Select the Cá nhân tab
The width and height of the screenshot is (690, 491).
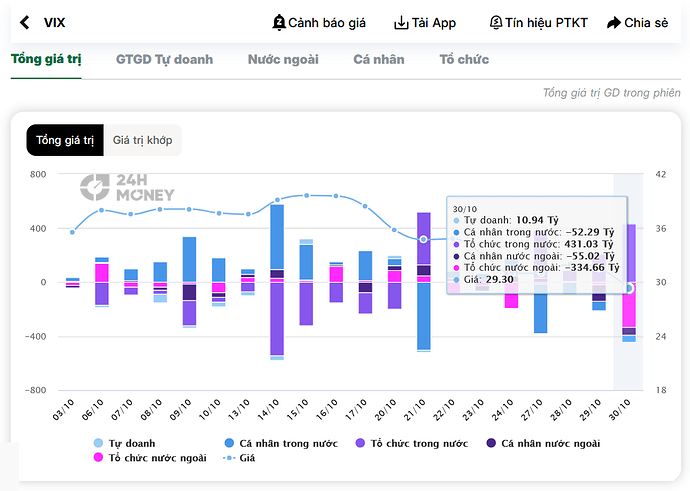pos(379,59)
